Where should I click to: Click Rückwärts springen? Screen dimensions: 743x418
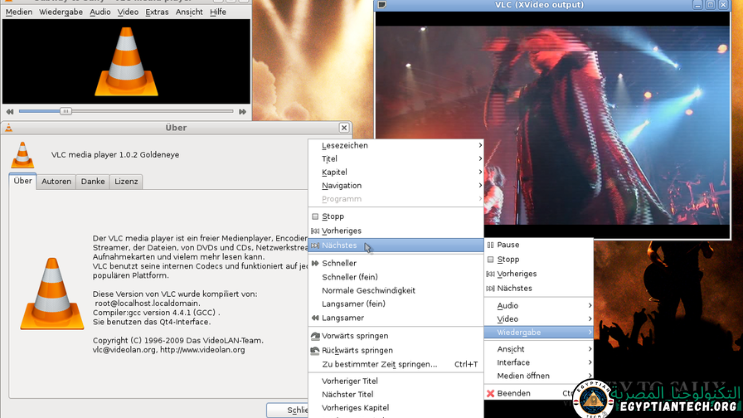(396, 350)
